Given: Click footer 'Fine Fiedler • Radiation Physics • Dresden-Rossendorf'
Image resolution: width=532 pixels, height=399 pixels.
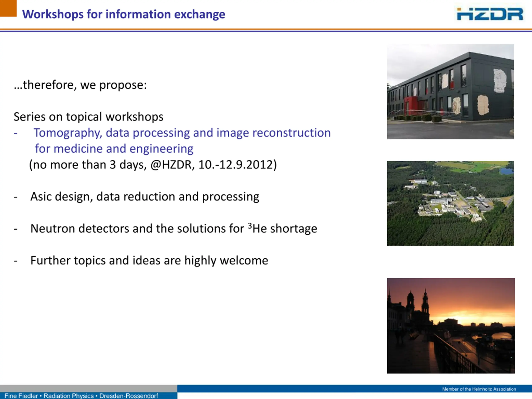Looking at the screenshot, I should (x=81, y=396).
